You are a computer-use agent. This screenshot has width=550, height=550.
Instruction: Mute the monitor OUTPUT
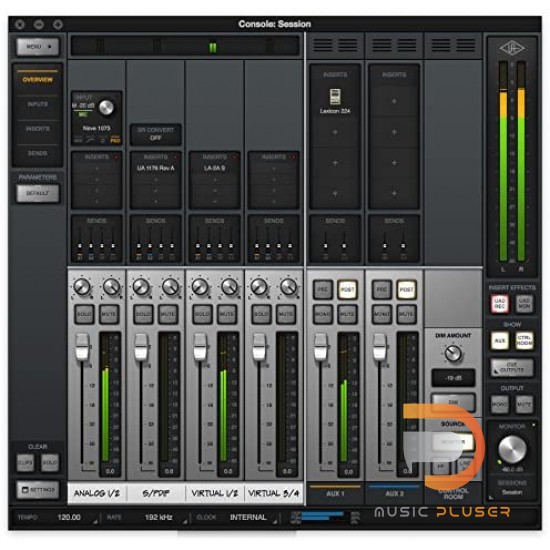[524, 404]
